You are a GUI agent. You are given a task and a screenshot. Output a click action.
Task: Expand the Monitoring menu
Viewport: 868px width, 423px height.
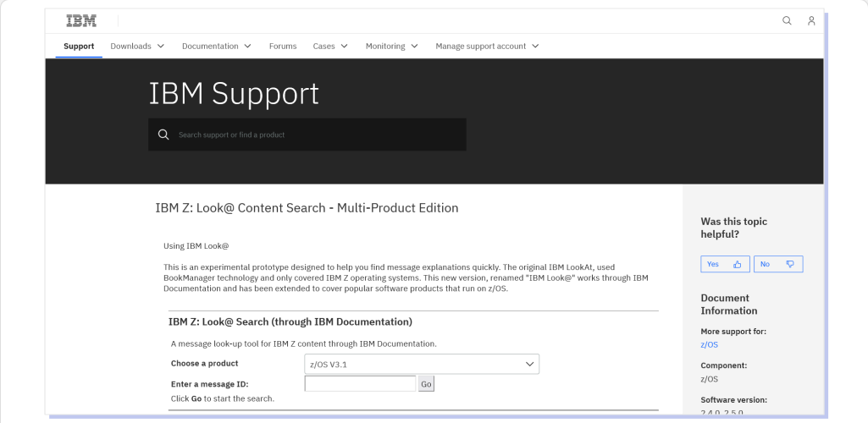392,47
